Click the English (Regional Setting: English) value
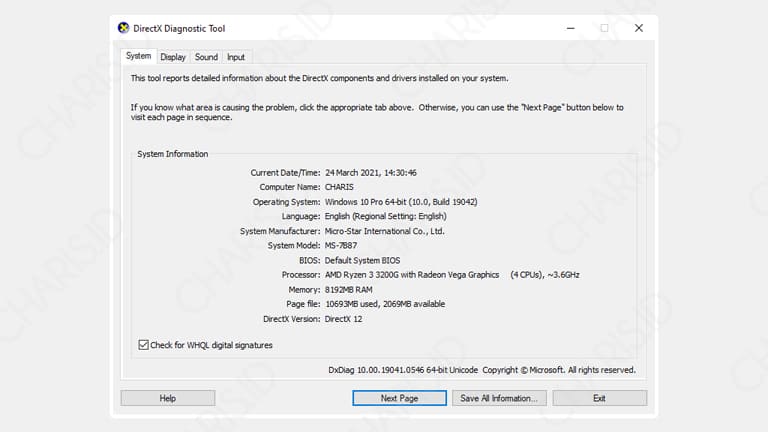 click(x=385, y=216)
